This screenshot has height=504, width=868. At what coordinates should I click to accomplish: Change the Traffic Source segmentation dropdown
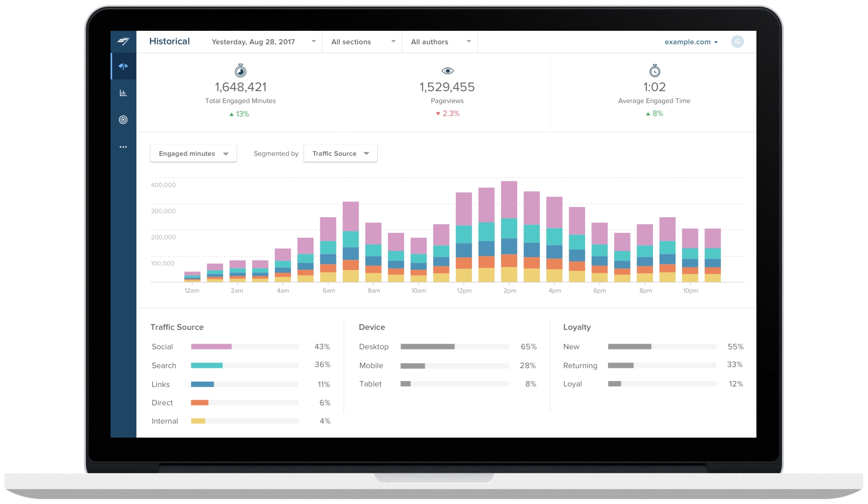340,153
